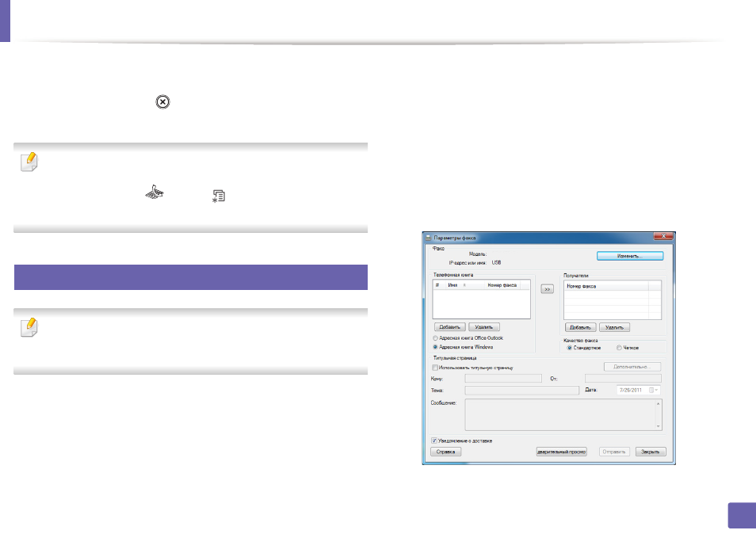The image size is (756, 534).
Task: Select Четкое fax quality
Action: [619, 348]
